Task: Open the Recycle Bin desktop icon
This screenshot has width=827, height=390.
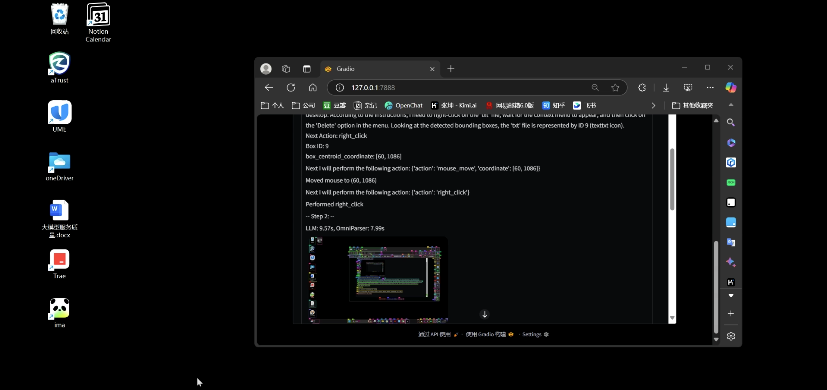Action: 59,19
